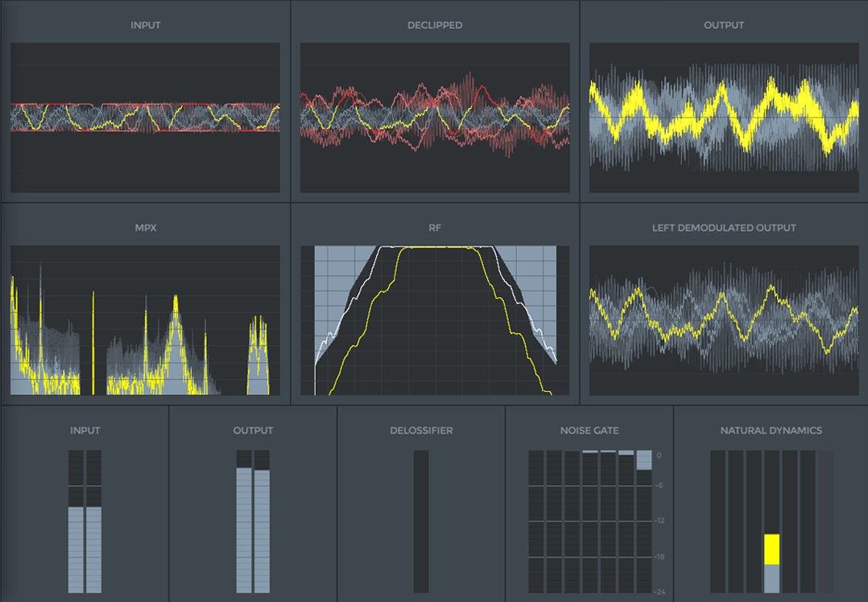Click the NATURAL DYNAMICS label
Image resolution: width=868 pixels, height=602 pixels.
pos(771,430)
